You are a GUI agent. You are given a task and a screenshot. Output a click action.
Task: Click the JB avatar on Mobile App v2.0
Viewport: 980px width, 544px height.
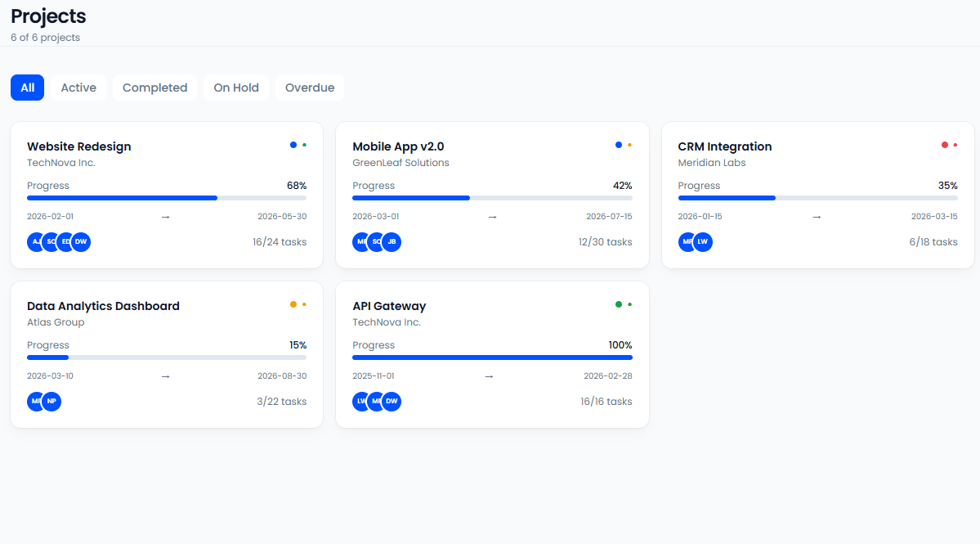(x=391, y=241)
